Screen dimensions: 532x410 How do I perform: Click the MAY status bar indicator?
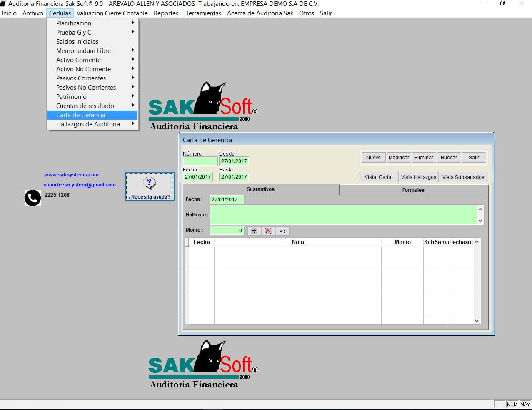coord(525,405)
